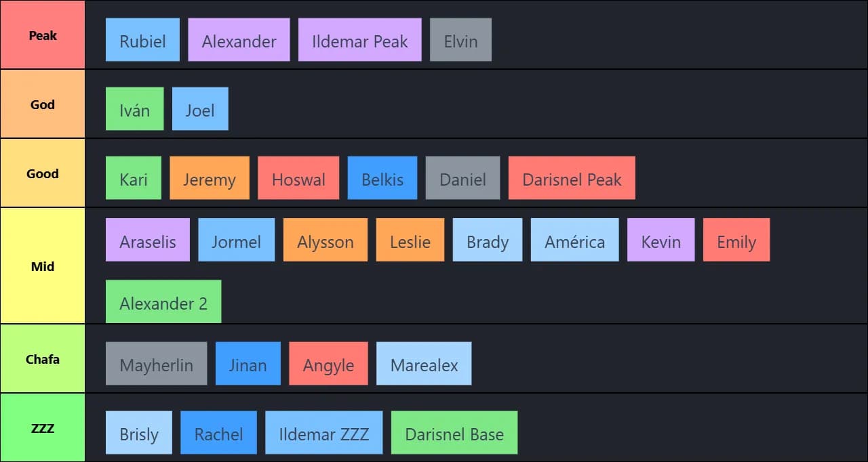
Task: Select the Jeremy tile
Action: [210, 178]
